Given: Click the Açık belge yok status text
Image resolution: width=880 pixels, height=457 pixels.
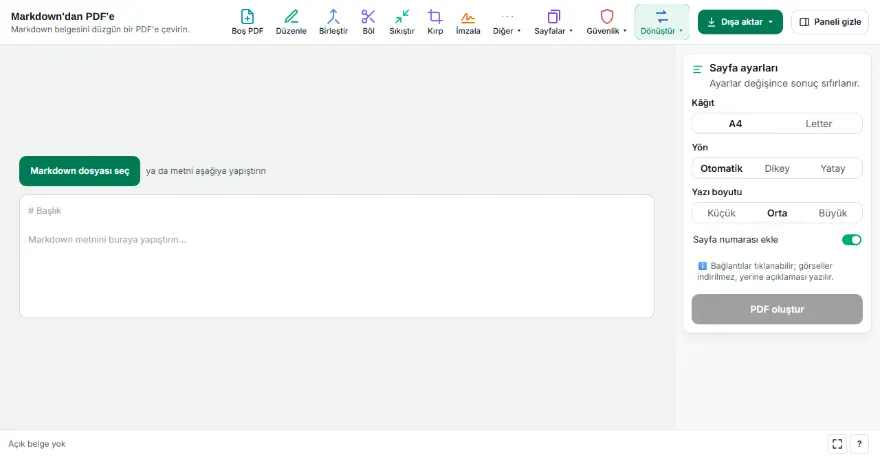Looking at the screenshot, I should pos(36,444).
